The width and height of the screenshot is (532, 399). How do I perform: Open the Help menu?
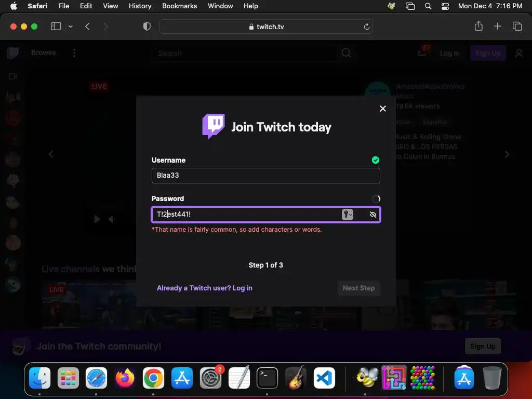[x=251, y=6]
